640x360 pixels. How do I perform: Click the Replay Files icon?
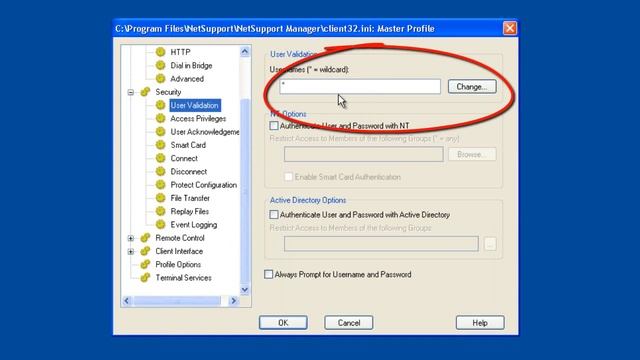pos(160,211)
